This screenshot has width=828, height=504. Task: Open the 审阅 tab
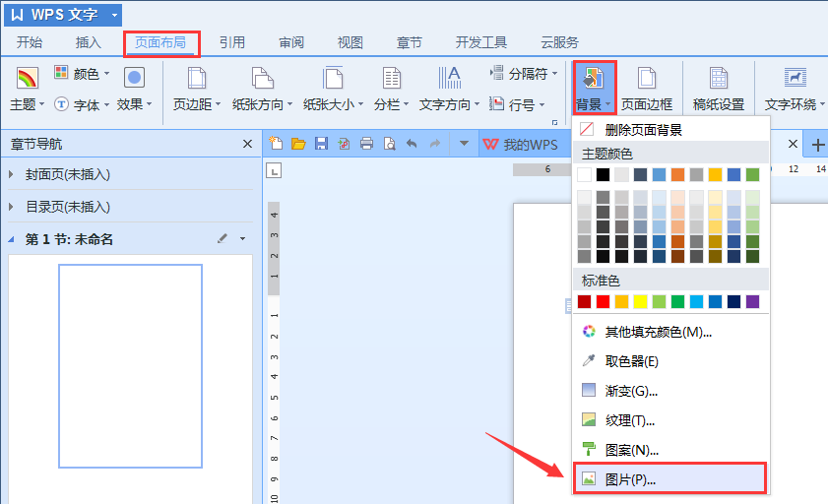291,42
